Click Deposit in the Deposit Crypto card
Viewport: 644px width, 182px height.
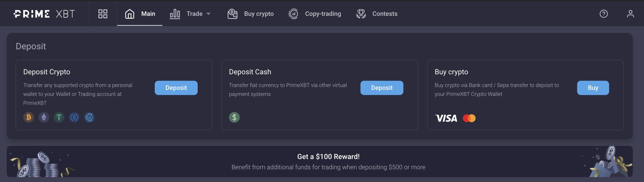176,88
